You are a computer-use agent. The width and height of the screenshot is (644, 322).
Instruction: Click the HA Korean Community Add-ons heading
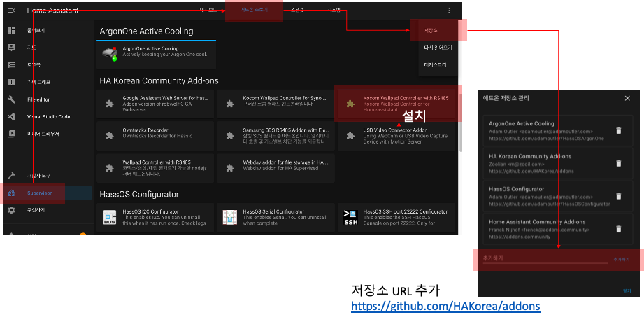pyautogui.click(x=159, y=81)
